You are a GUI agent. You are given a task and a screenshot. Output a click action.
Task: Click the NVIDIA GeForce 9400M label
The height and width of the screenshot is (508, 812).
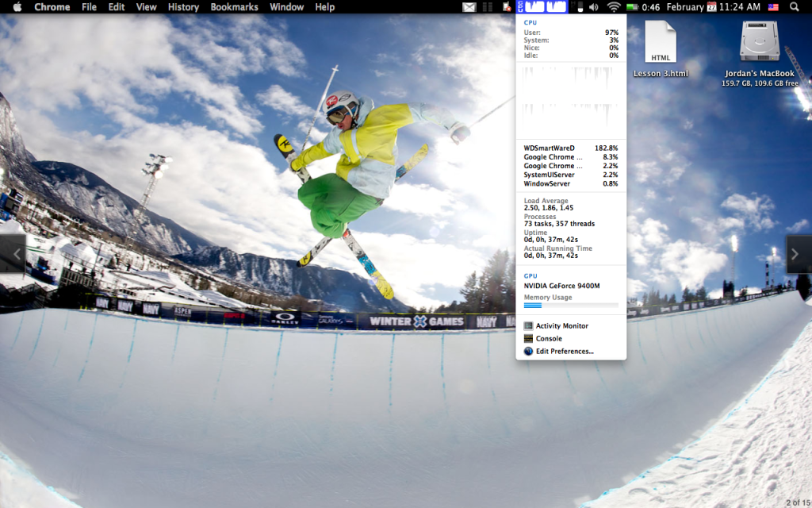coord(562,286)
